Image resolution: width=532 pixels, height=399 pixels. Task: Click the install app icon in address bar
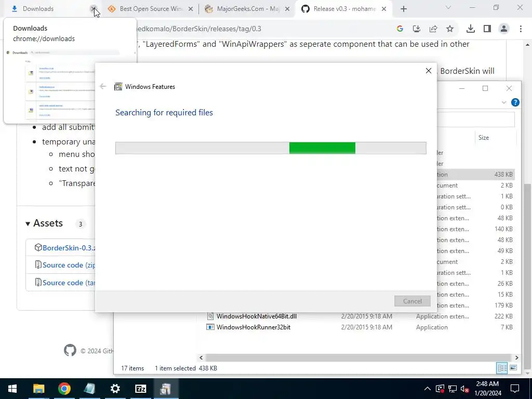416,29
